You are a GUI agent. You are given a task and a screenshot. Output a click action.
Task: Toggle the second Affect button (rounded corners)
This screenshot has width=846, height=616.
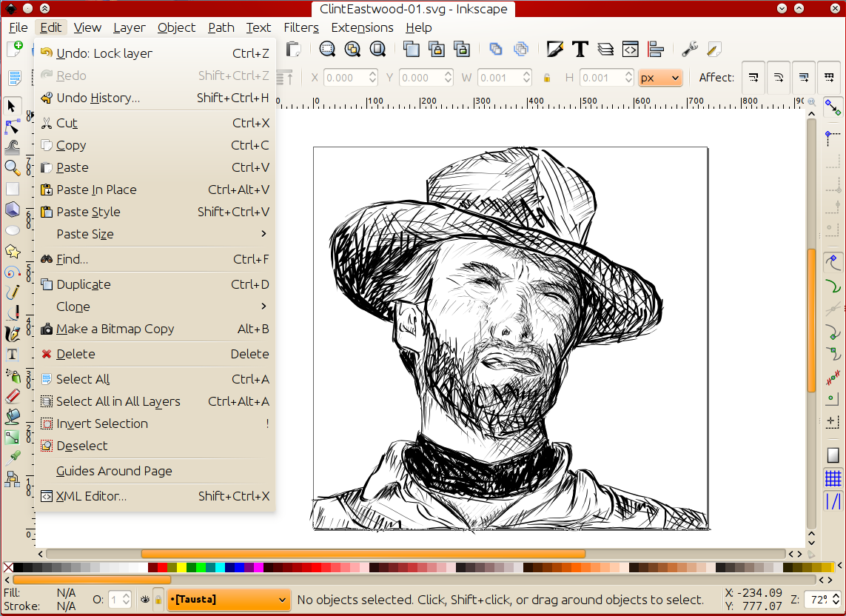[779, 78]
